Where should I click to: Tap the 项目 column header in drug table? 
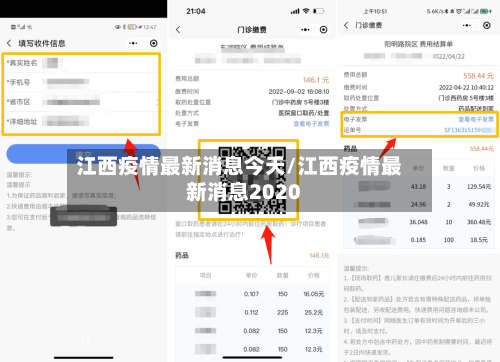(x=205, y=275)
